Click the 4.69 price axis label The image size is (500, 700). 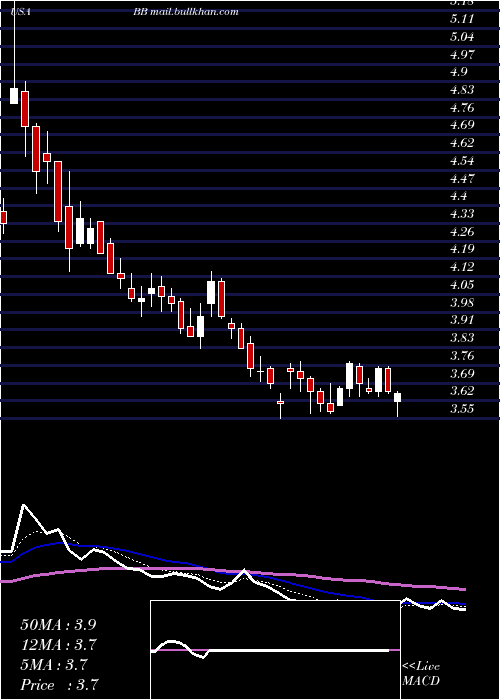462,125
